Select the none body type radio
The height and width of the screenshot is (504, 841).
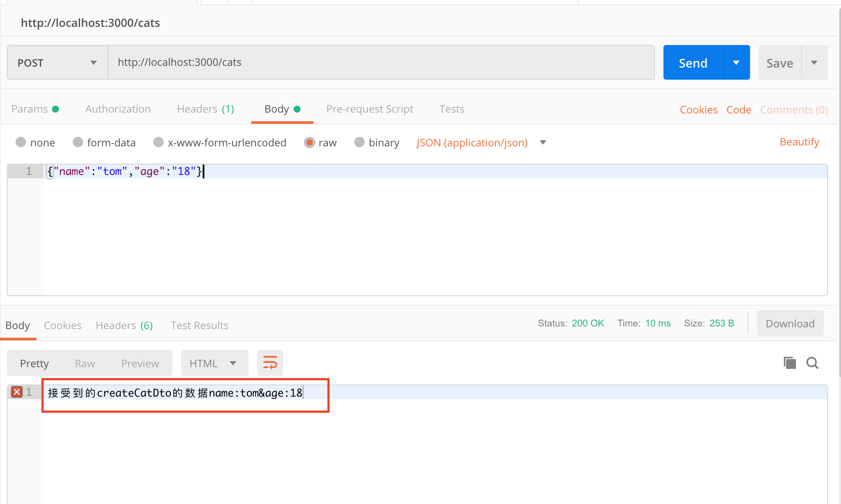[21, 142]
